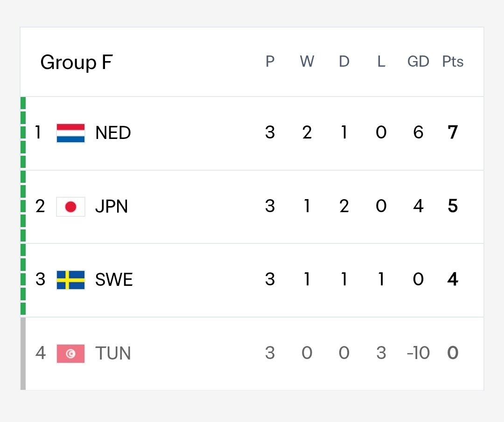This screenshot has width=504, height=422.
Task: Click the grey elimination bar beside TUN
Action: (x=23, y=353)
